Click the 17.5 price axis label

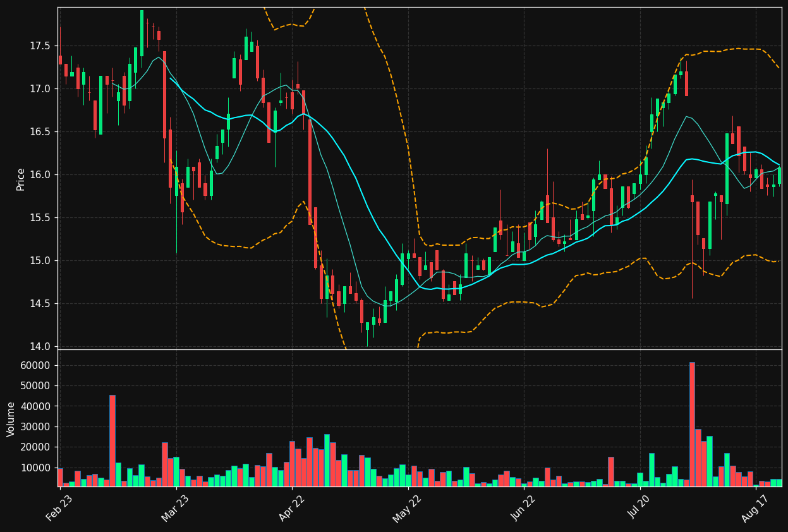coord(40,46)
